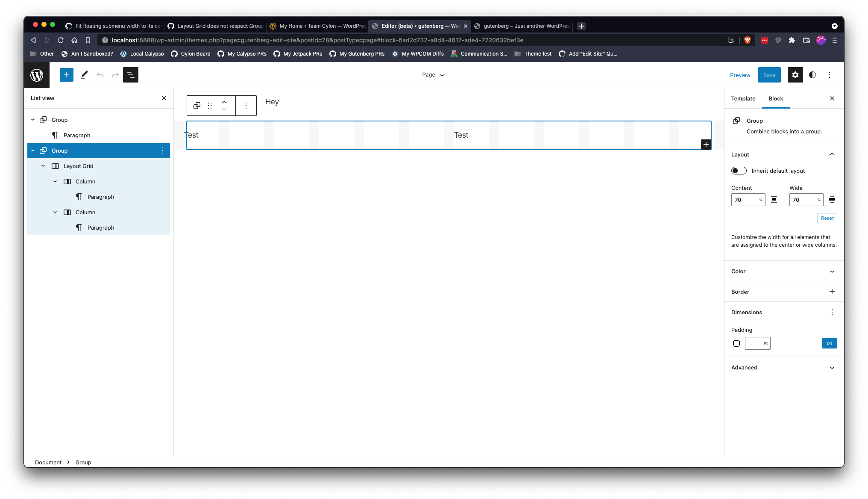Select the Tools pencil icon in toolbar
868x499 pixels.
[84, 75]
